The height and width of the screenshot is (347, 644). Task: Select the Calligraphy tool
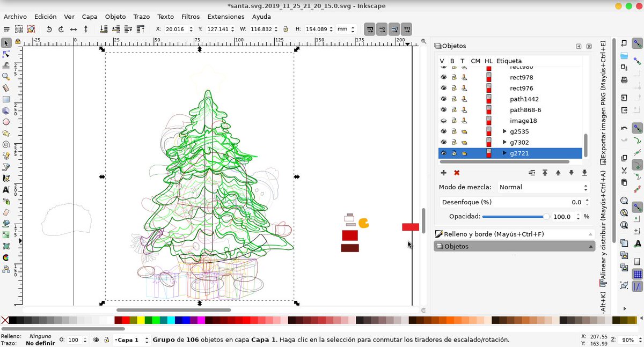point(6,178)
